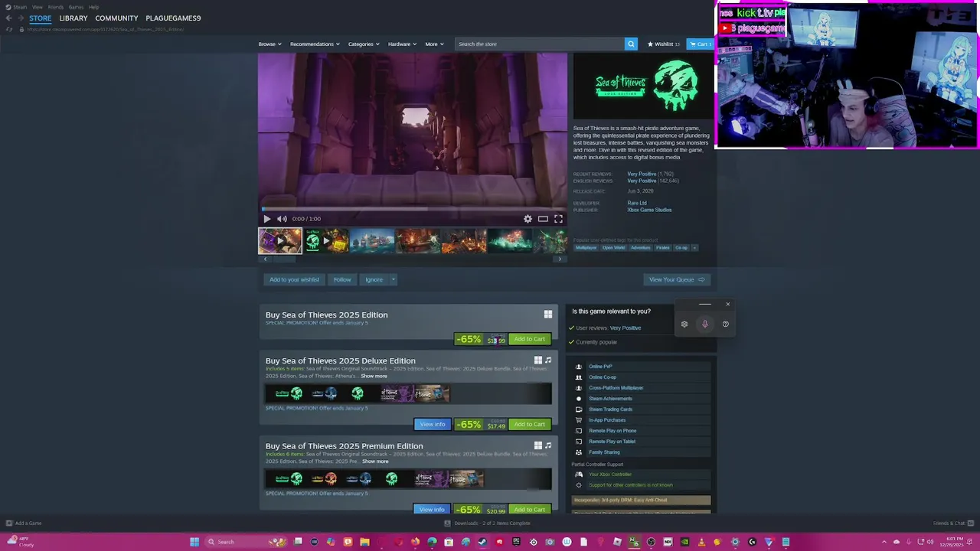Screen dimensions: 980x551
Task: Select the sailing ships screenshot thumbnail
Action: pyautogui.click(x=372, y=241)
